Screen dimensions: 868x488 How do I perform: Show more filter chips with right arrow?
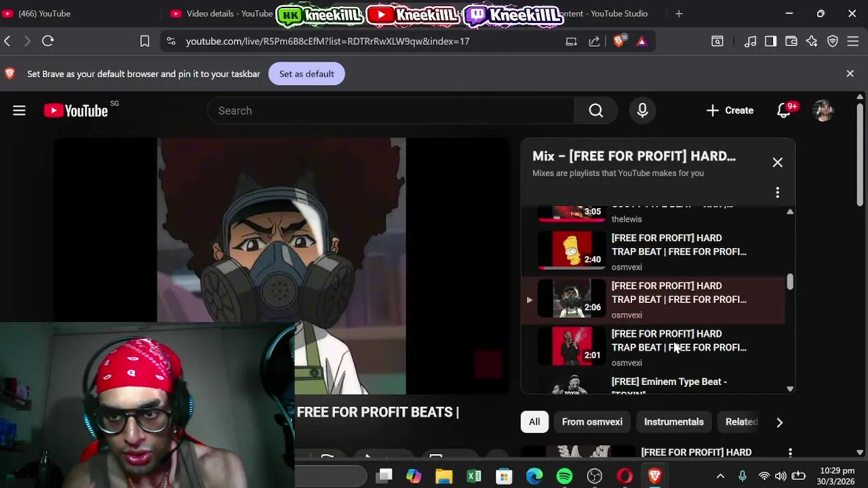pyautogui.click(x=779, y=422)
